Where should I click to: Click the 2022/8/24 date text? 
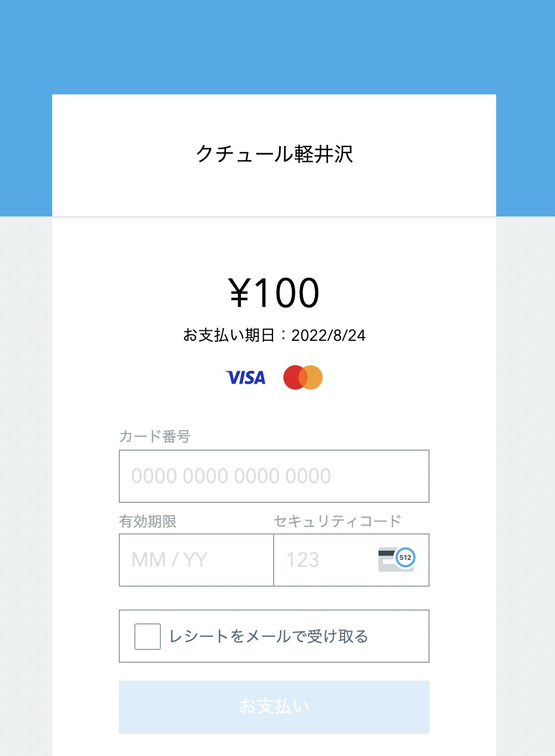click(329, 335)
